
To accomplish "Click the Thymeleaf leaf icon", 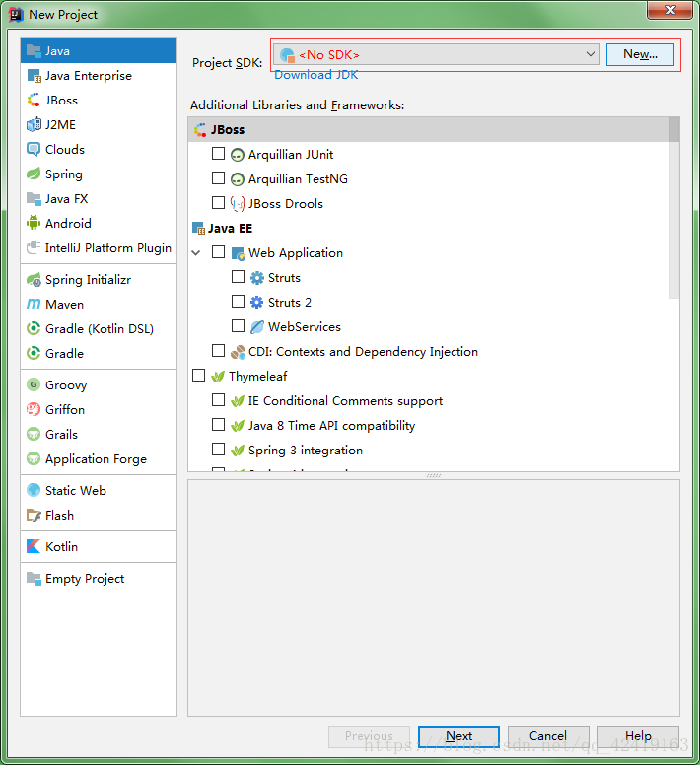I will click(x=218, y=377).
